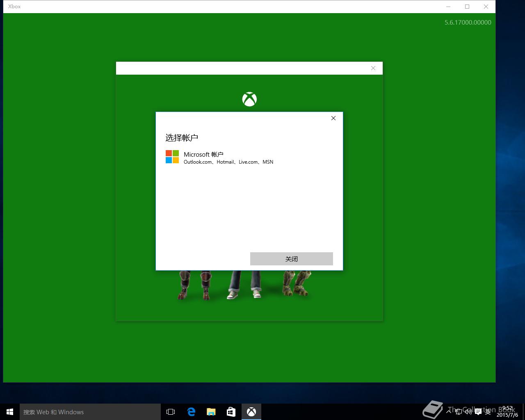Click the version number 5.6.17000.00000
The width and height of the screenshot is (525, 420).
point(468,23)
